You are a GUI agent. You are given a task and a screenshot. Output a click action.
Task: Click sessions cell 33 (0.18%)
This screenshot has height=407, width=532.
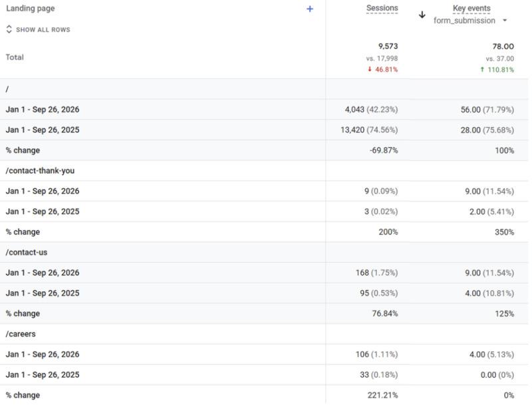tap(379, 375)
